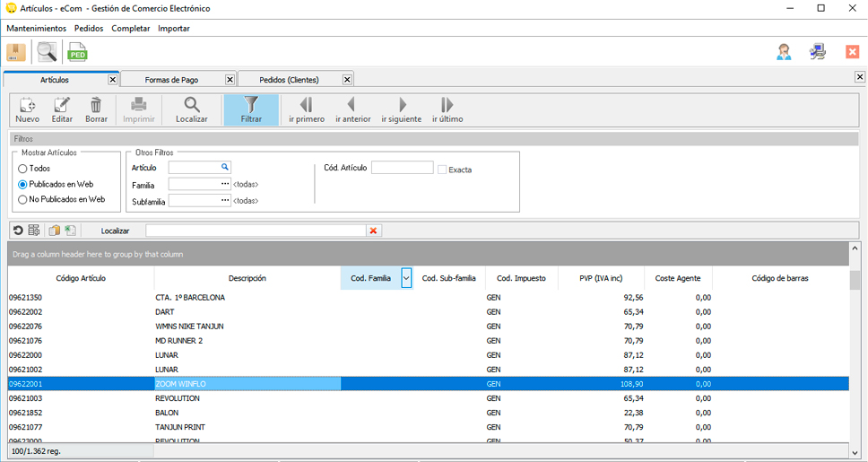Sort by Descripción column header
Viewport: 868px width, 462px height.
tap(247, 279)
